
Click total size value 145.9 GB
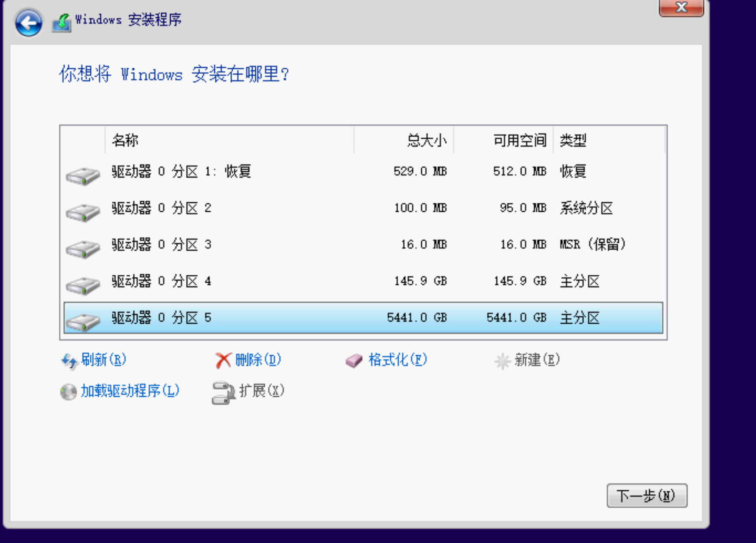[420, 281]
